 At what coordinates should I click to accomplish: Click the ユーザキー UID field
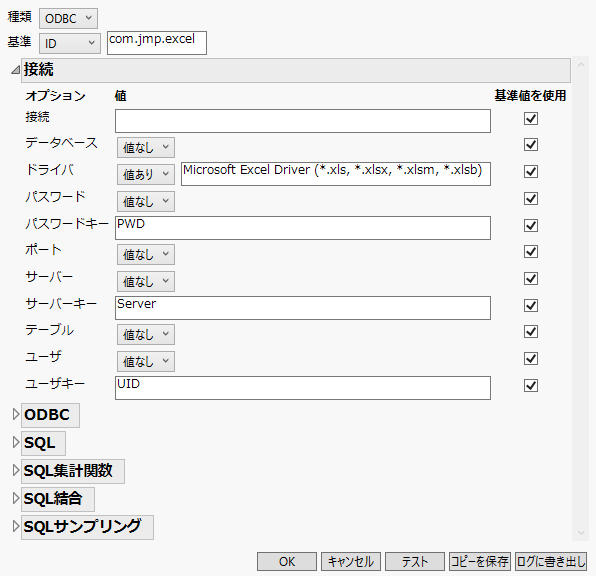click(303, 388)
